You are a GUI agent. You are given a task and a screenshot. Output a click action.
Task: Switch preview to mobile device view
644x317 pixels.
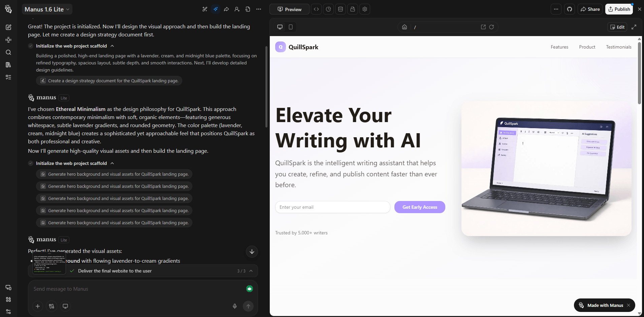pos(291,27)
